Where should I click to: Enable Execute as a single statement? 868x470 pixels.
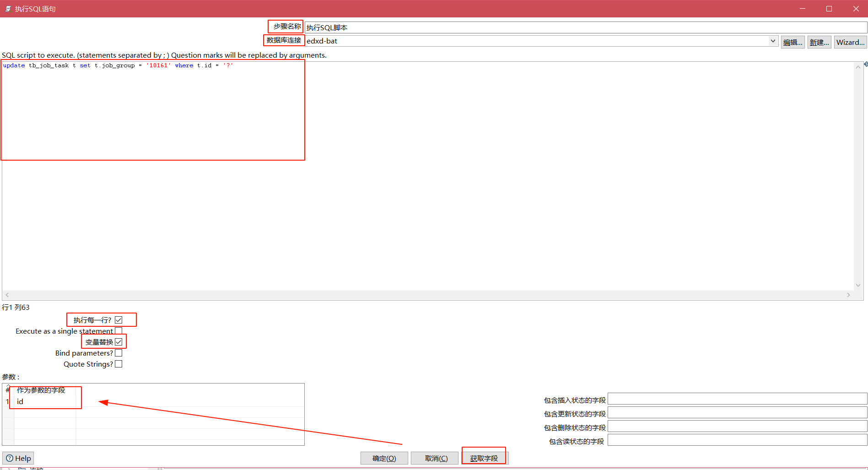pos(119,331)
